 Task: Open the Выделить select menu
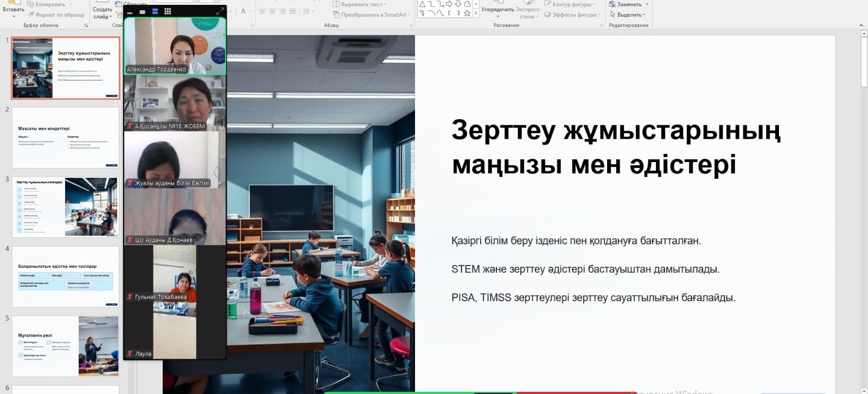[x=628, y=15]
